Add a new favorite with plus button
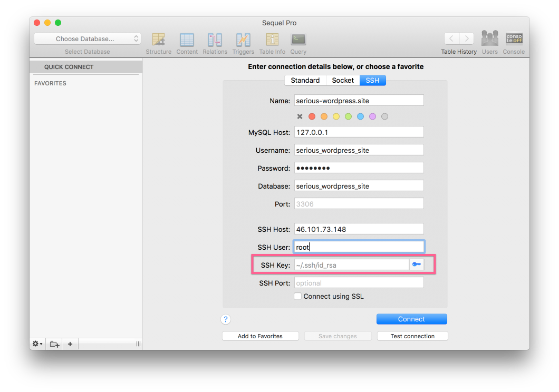 click(x=70, y=344)
